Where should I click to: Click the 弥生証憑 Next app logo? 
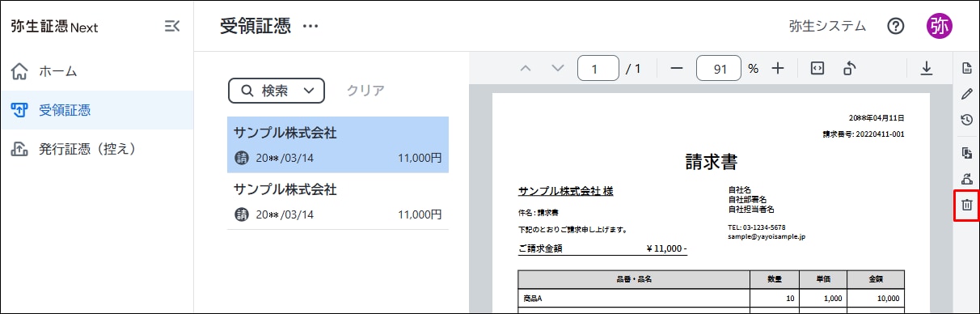[x=54, y=27]
